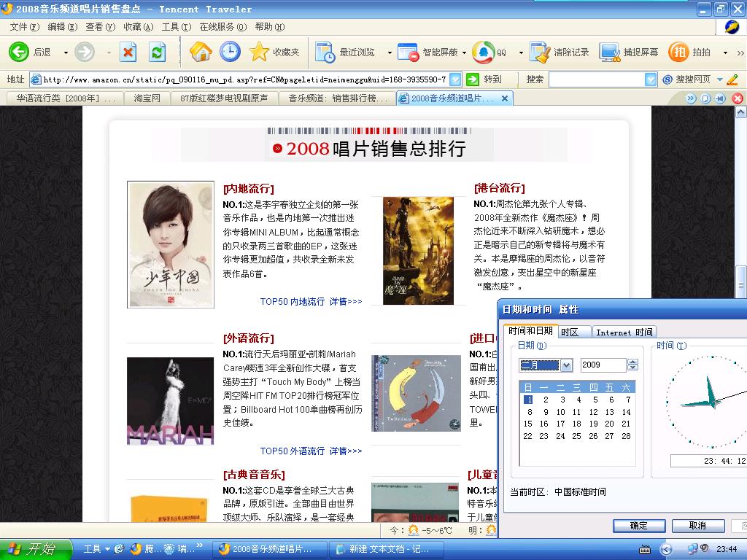The height and width of the screenshot is (560, 747).
Task: Click 捕捉屏幕 screen capture tool
Action: click(x=629, y=52)
